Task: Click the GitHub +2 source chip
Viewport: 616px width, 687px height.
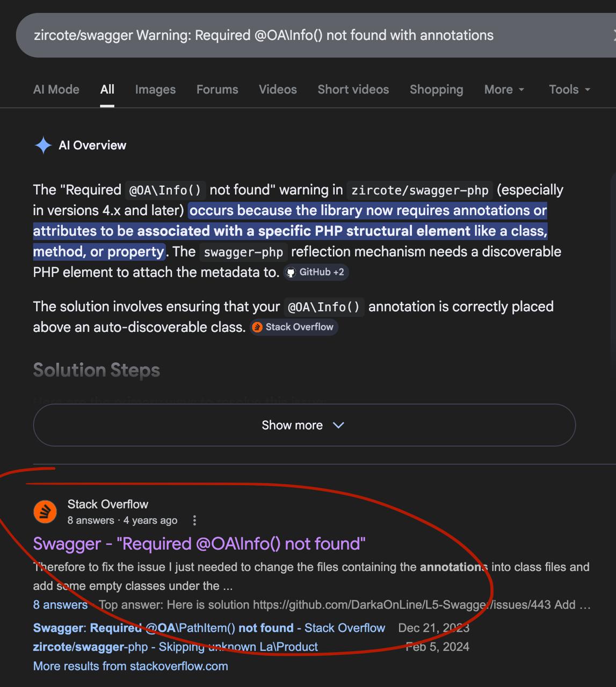Action: 316,272
